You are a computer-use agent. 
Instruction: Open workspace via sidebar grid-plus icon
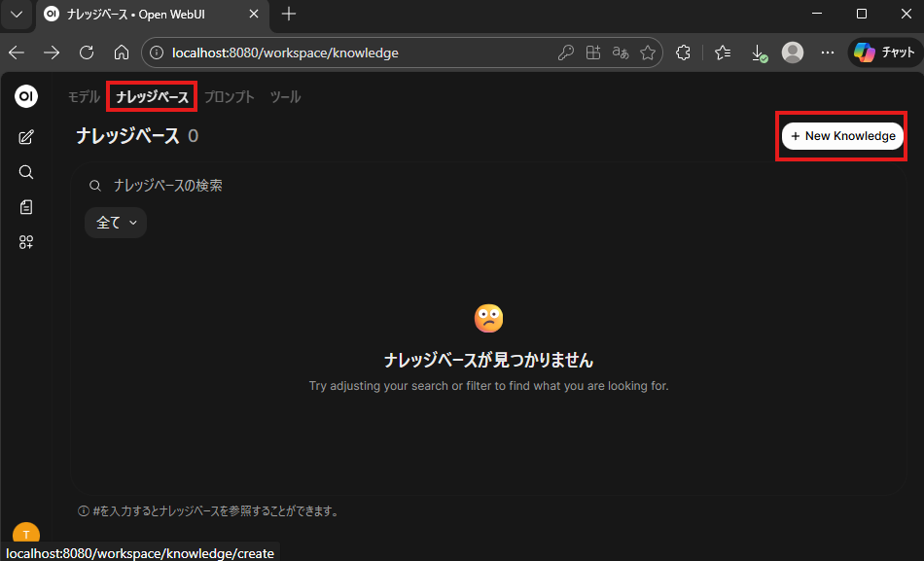pos(26,242)
